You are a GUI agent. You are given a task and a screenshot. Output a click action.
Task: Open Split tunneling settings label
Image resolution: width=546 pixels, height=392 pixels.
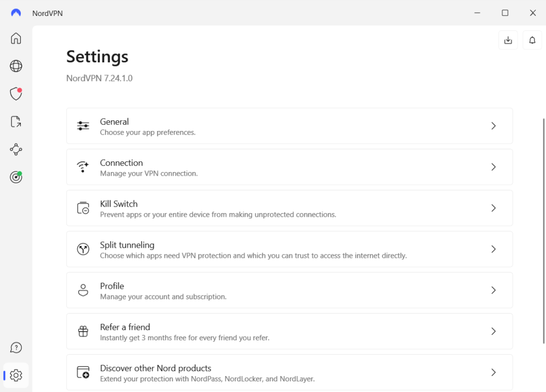(x=127, y=245)
